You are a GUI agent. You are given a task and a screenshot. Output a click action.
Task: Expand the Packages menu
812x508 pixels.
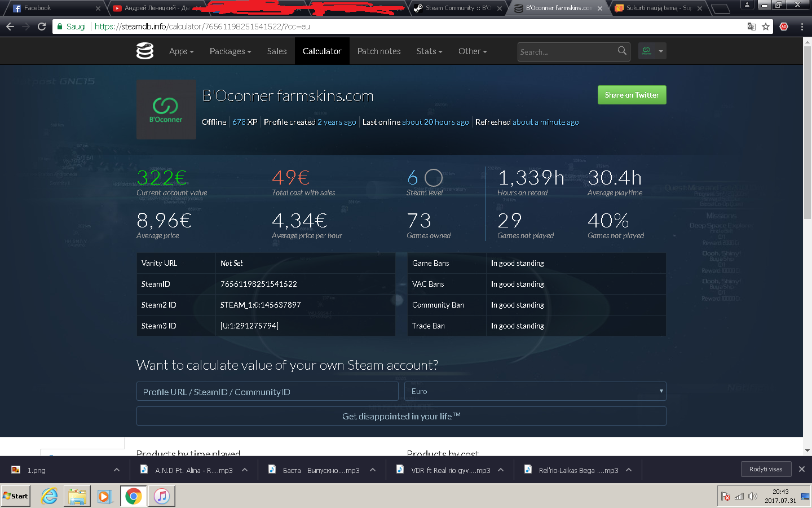(x=231, y=51)
